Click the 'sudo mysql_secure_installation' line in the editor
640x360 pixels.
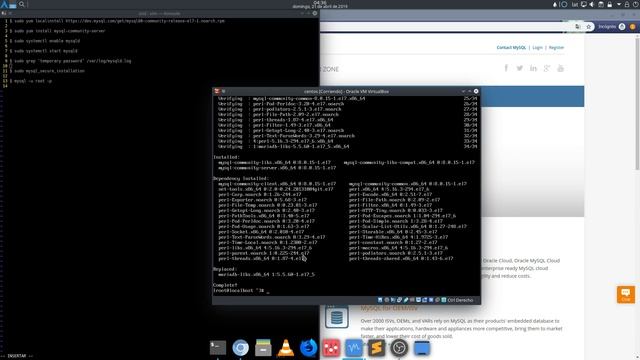49,71
